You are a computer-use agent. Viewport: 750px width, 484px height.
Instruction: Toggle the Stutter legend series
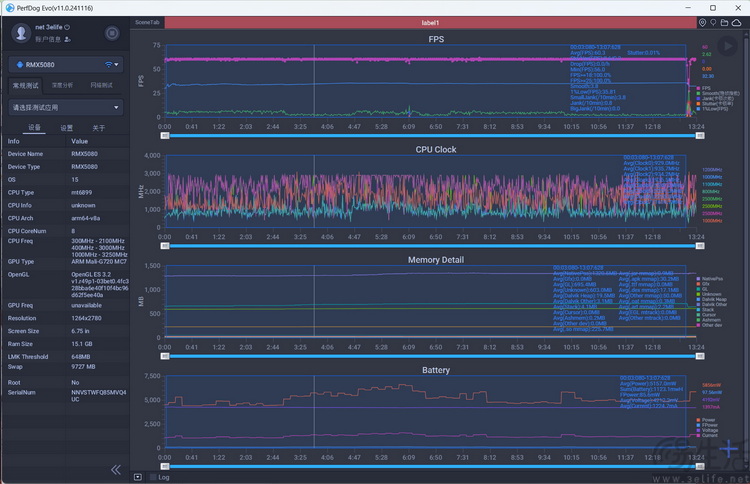point(715,103)
